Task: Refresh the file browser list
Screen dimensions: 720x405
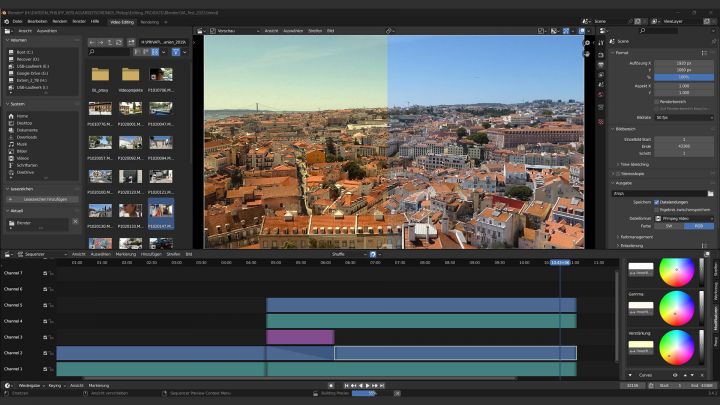Action: [x=119, y=42]
